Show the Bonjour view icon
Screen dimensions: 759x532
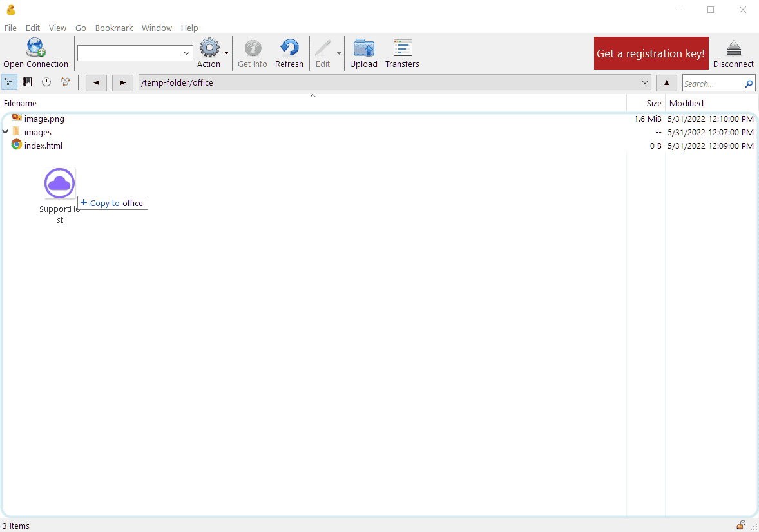65,82
